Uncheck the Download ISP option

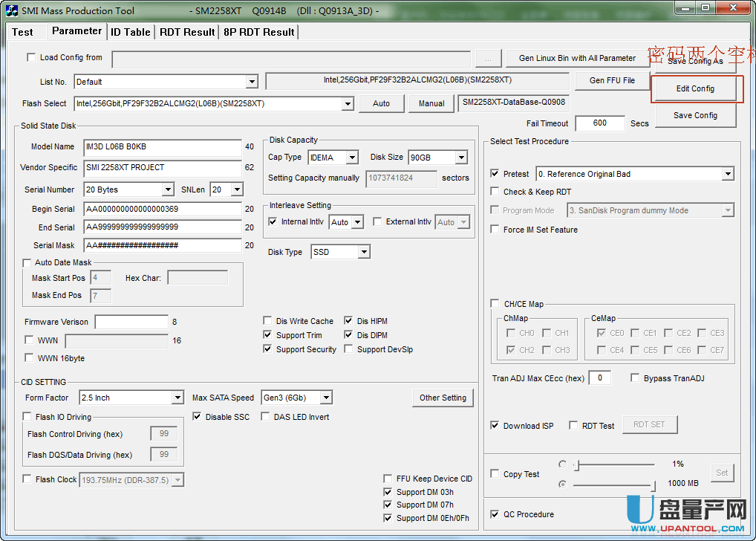(495, 426)
